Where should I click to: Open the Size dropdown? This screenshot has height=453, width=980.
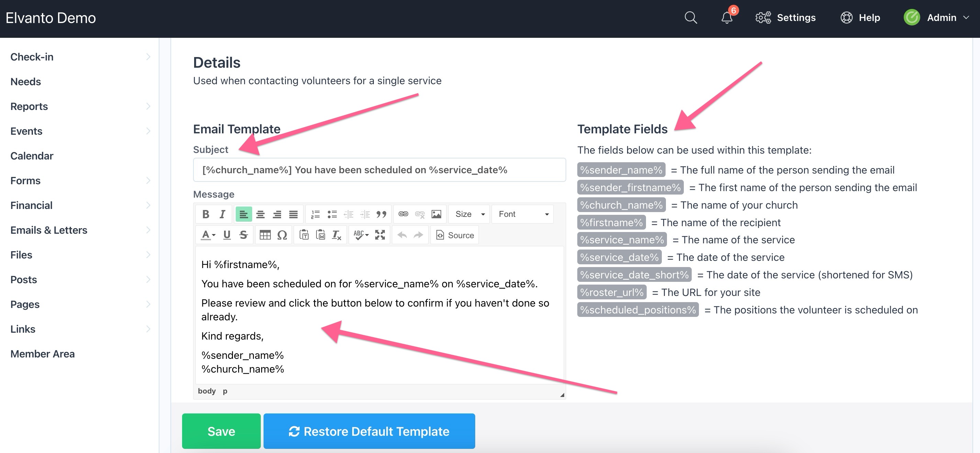[x=469, y=214]
